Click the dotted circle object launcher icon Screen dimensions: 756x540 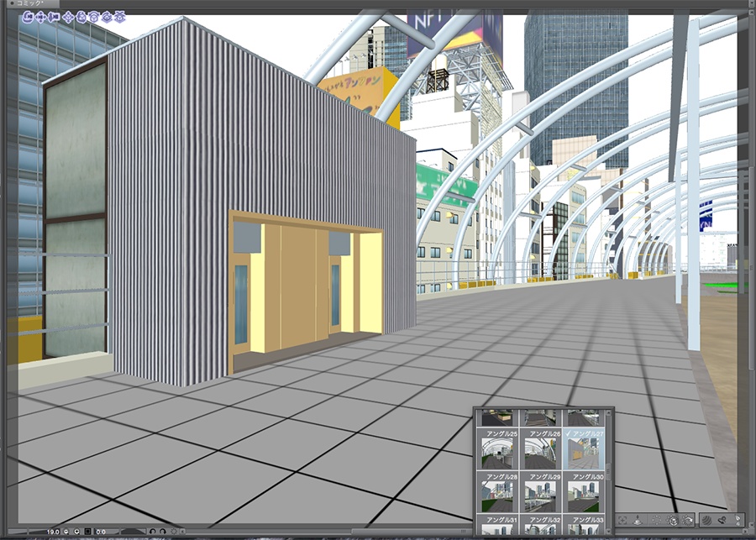[x=657, y=520]
